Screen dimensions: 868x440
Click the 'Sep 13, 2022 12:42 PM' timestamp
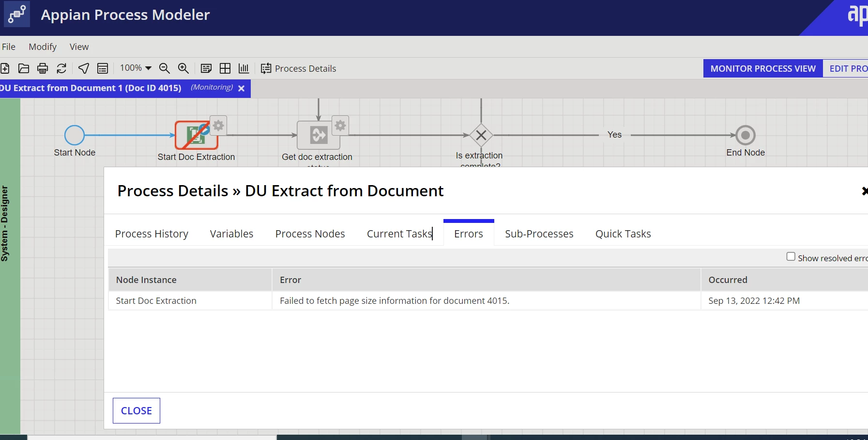pyautogui.click(x=754, y=300)
